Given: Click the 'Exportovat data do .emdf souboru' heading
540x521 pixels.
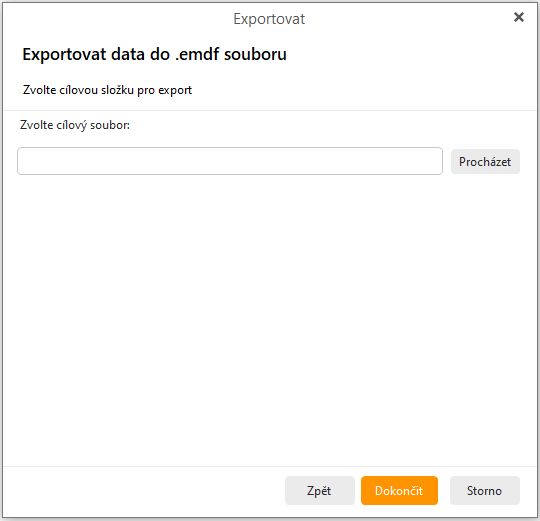Looking at the screenshot, I should coord(154,54).
